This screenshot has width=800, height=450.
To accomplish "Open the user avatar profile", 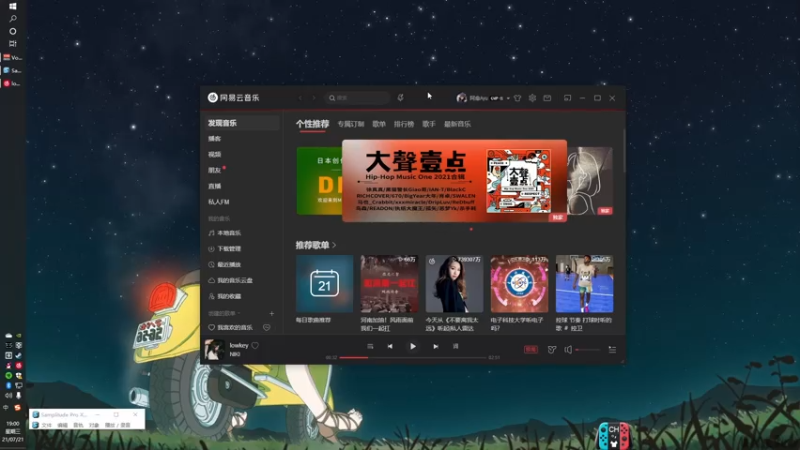I will tap(461, 98).
